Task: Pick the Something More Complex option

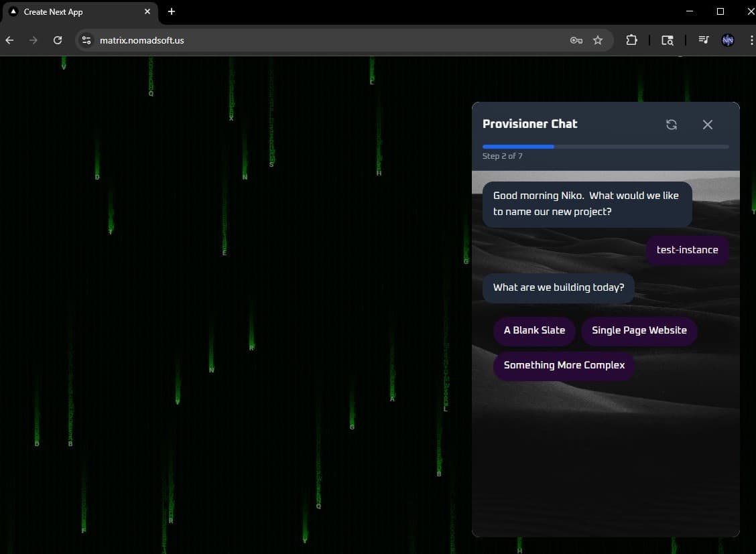Action: 564,365
